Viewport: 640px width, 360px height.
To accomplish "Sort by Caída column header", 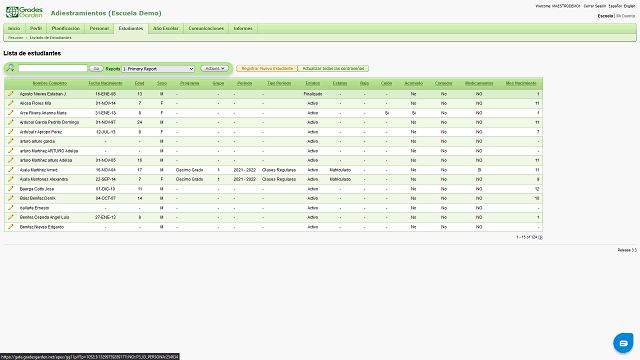I will (x=387, y=83).
